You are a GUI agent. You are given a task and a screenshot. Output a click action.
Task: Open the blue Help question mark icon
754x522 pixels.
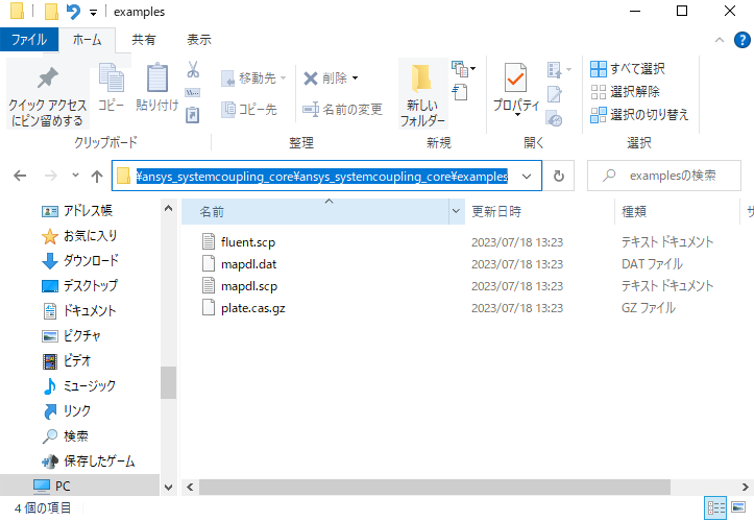coord(740,40)
